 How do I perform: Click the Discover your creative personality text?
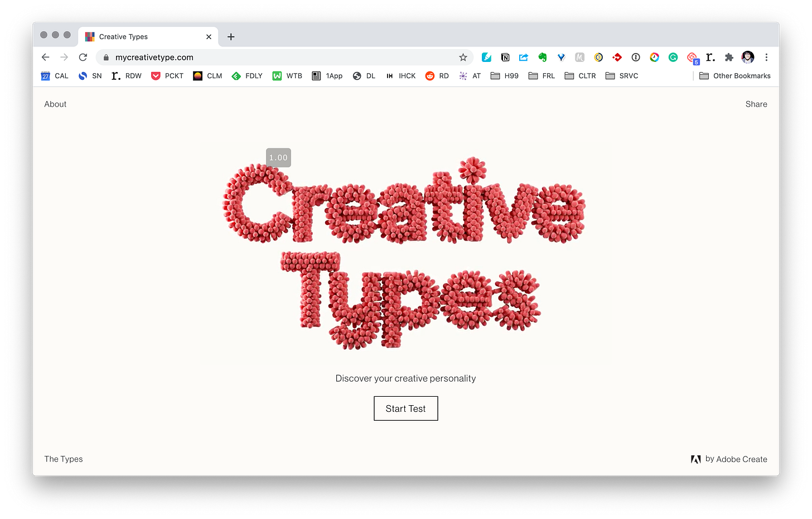point(405,378)
